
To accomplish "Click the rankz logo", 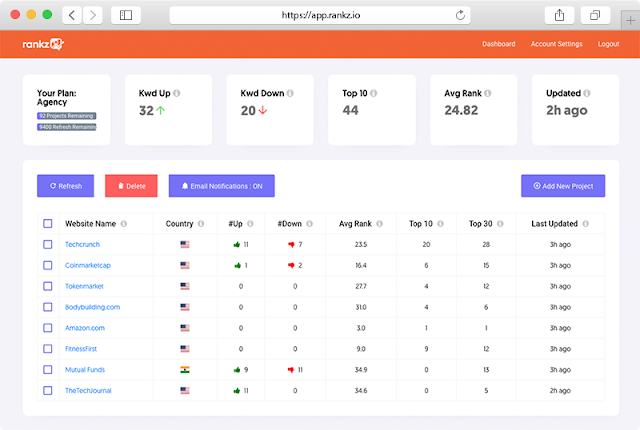I will click(43, 44).
